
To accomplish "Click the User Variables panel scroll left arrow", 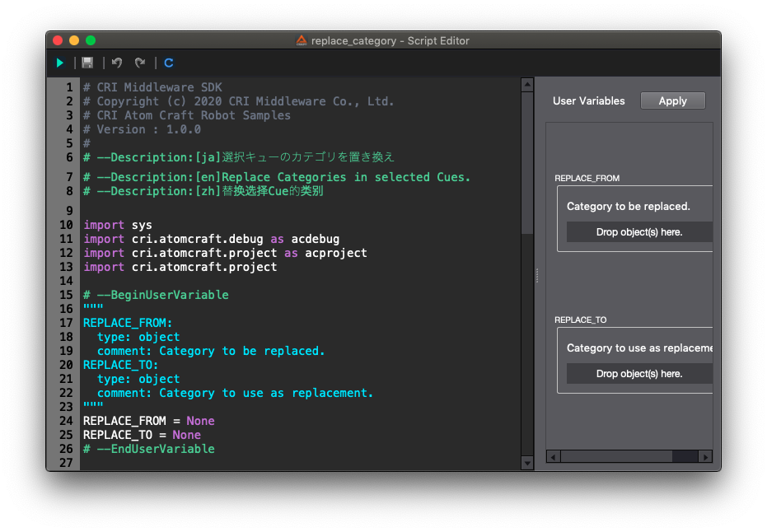I will 554,457.
